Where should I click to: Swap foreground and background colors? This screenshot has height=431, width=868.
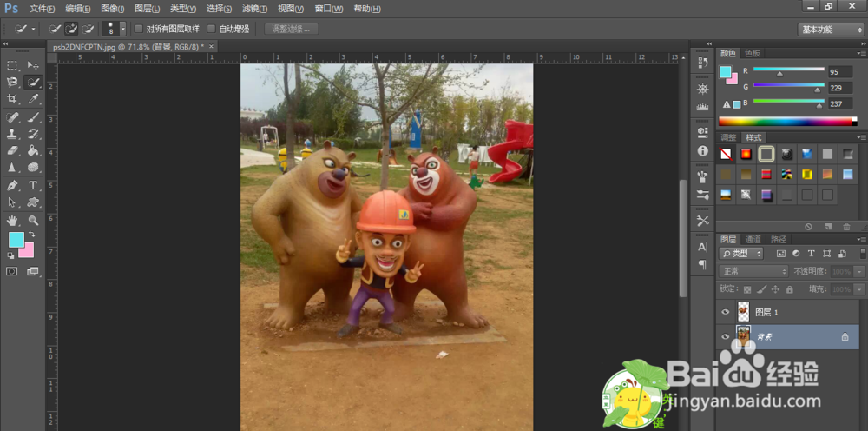pyautogui.click(x=31, y=235)
